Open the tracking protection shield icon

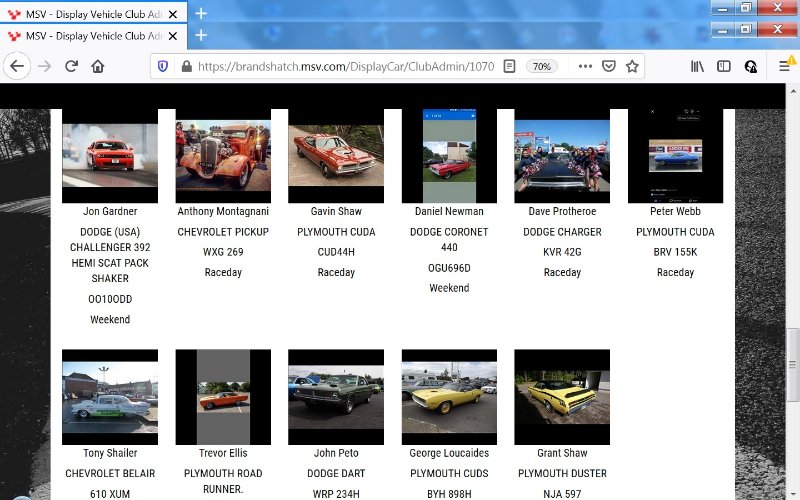(163, 66)
